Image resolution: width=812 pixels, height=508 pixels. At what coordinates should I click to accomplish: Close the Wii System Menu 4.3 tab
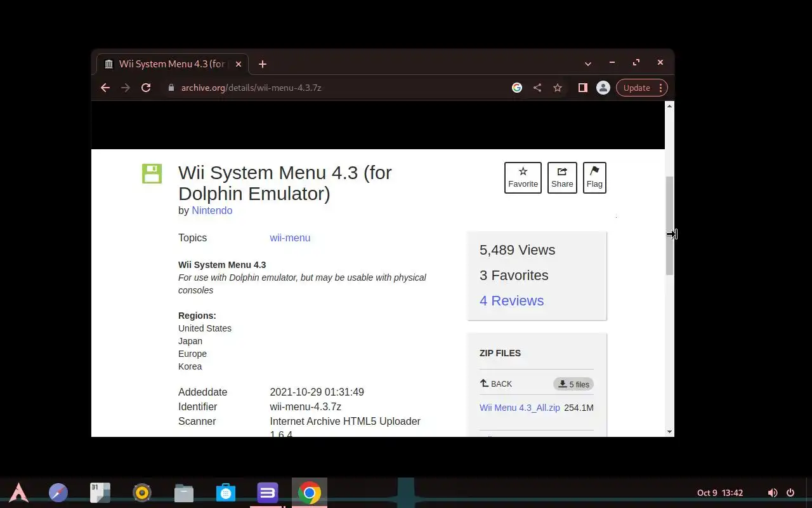pos(239,63)
